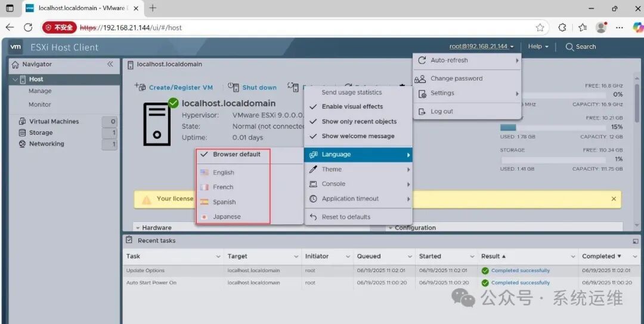The image size is (644, 324).
Task: Click the Storage icon in Navigator
Action: [22, 132]
